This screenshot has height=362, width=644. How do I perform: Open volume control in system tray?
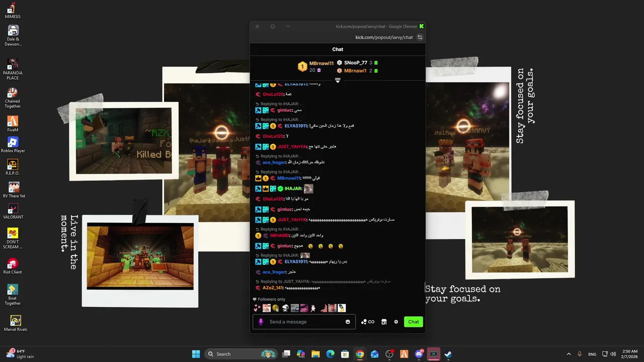(x=613, y=354)
